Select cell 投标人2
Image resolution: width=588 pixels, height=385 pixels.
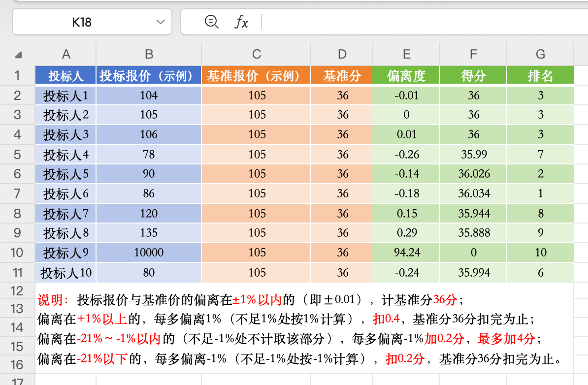pos(66,115)
